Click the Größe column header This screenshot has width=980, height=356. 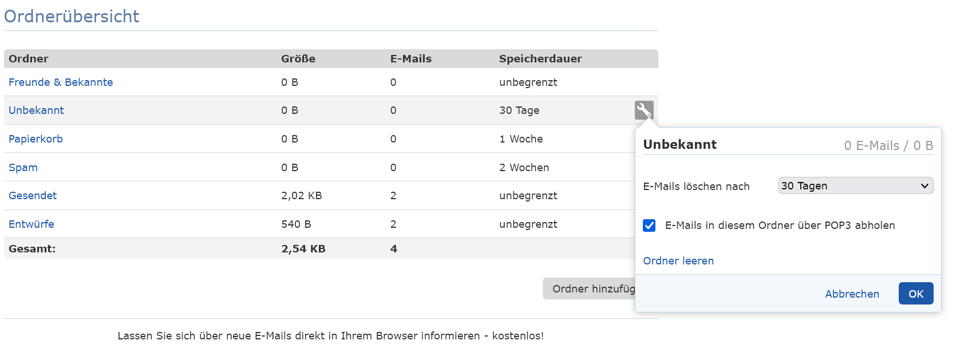(x=298, y=59)
